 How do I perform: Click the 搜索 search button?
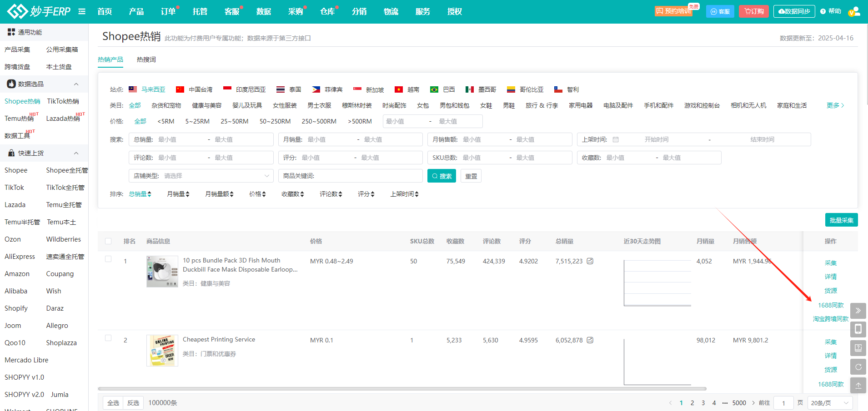pyautogui.click(x=442, y=176)
